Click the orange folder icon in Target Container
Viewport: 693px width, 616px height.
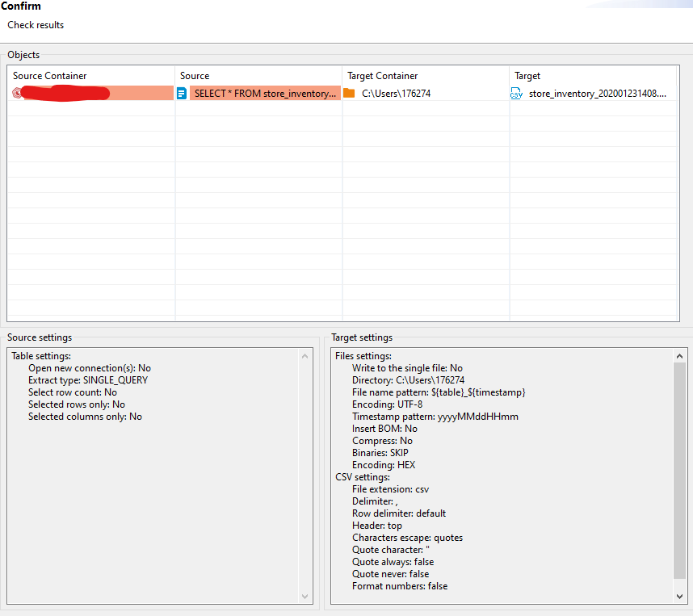click(x=349, y=93)
